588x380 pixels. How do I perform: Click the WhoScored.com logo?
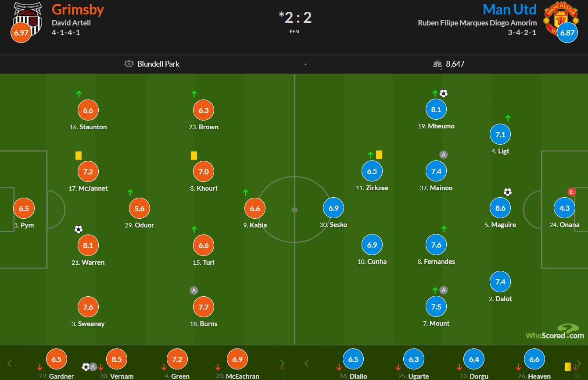point(555,332)
